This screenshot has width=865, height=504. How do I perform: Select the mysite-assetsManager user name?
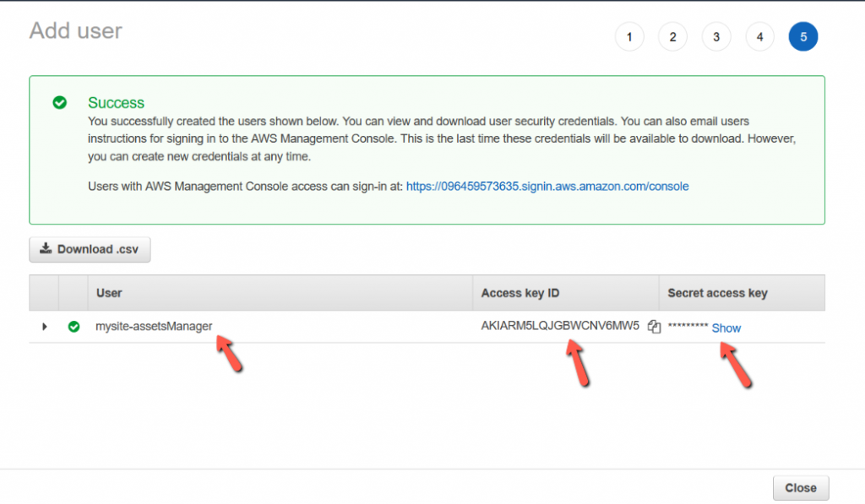tap(154, 327)
